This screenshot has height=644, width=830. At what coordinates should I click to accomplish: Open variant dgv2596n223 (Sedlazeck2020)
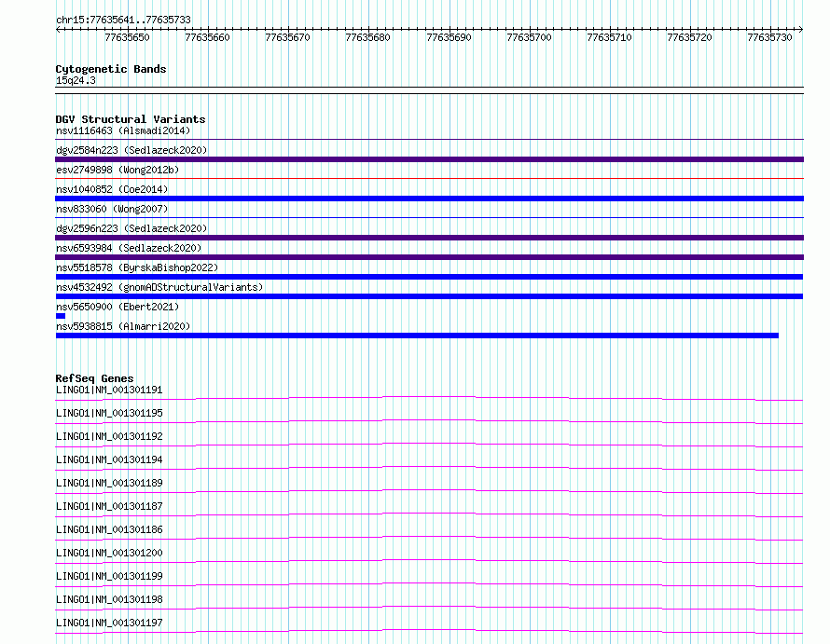(x=131, y=228)
